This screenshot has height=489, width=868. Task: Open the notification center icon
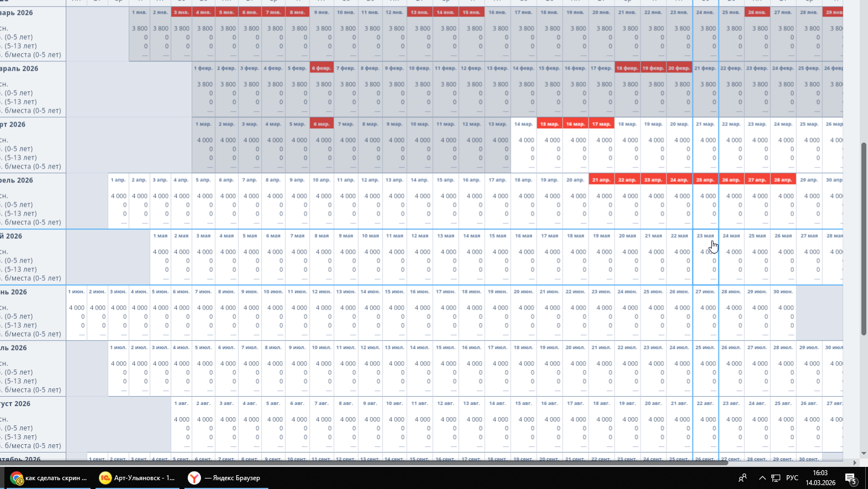[851, 479]
